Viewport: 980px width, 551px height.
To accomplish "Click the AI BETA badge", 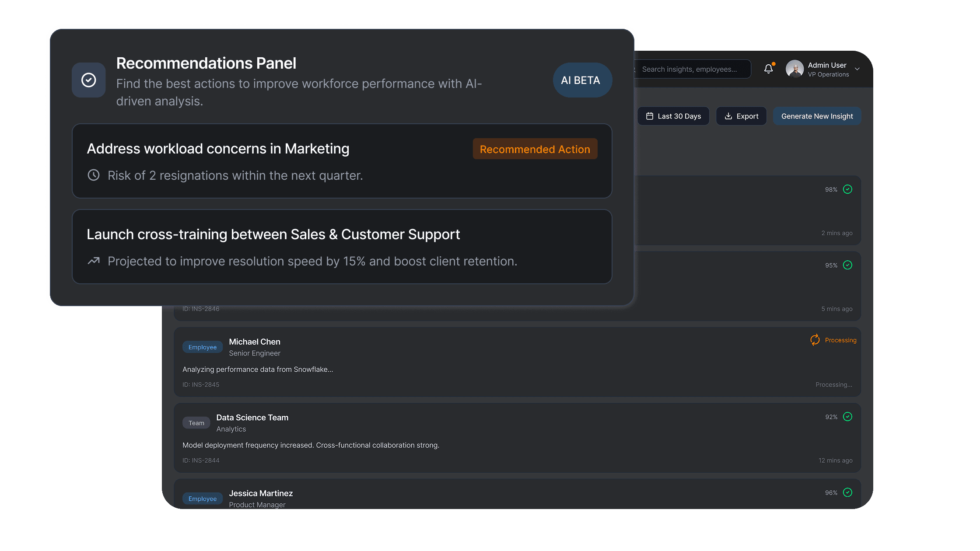I will point(582,80).
